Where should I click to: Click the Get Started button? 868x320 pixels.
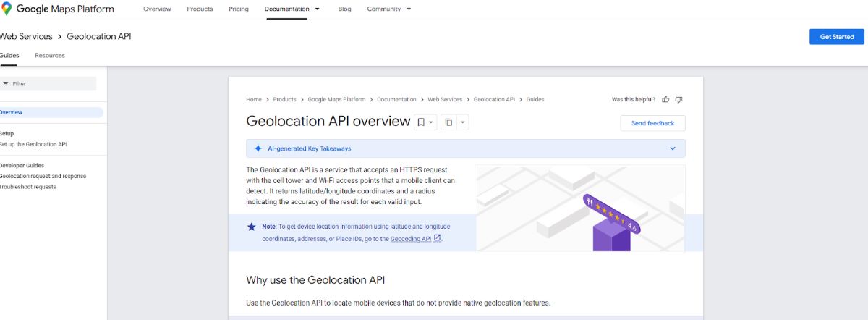point(837,37)
